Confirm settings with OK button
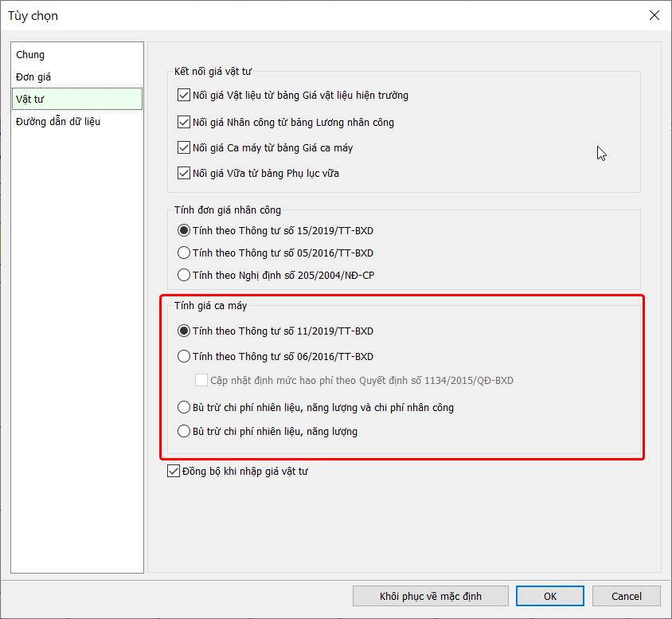The width and height of the screenshot is (672, 619). (549, 596)
